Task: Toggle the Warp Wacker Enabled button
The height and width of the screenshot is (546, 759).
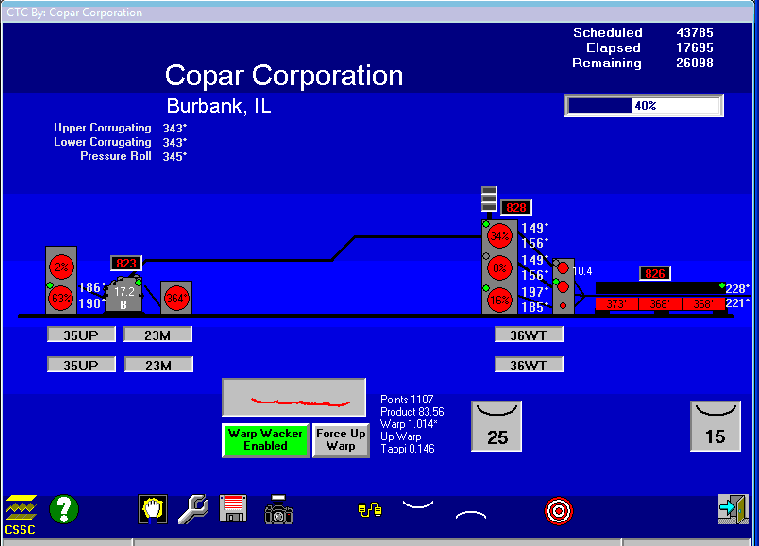Action: point(265,440)
